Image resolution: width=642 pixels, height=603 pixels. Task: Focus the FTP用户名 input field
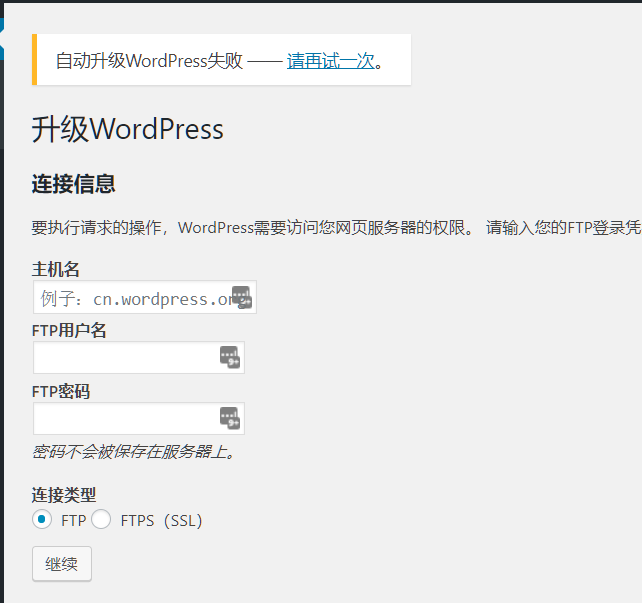139,357
